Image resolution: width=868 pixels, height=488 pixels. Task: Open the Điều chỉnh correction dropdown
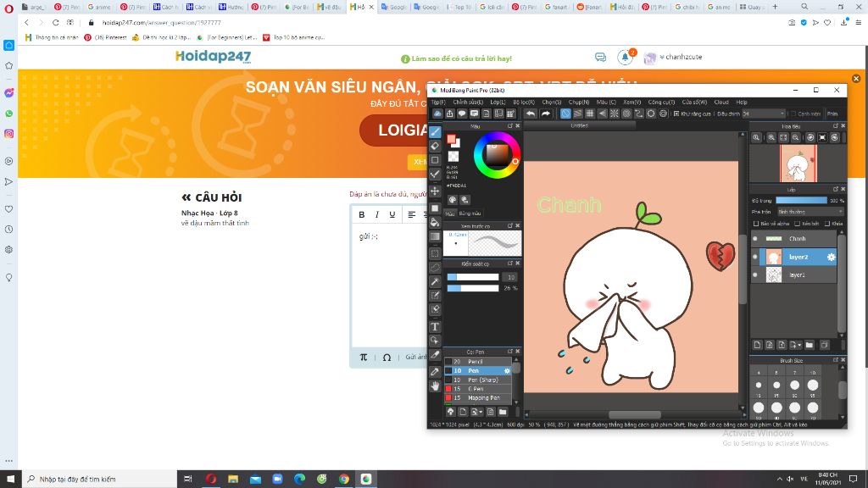click(x=764, y=114)
